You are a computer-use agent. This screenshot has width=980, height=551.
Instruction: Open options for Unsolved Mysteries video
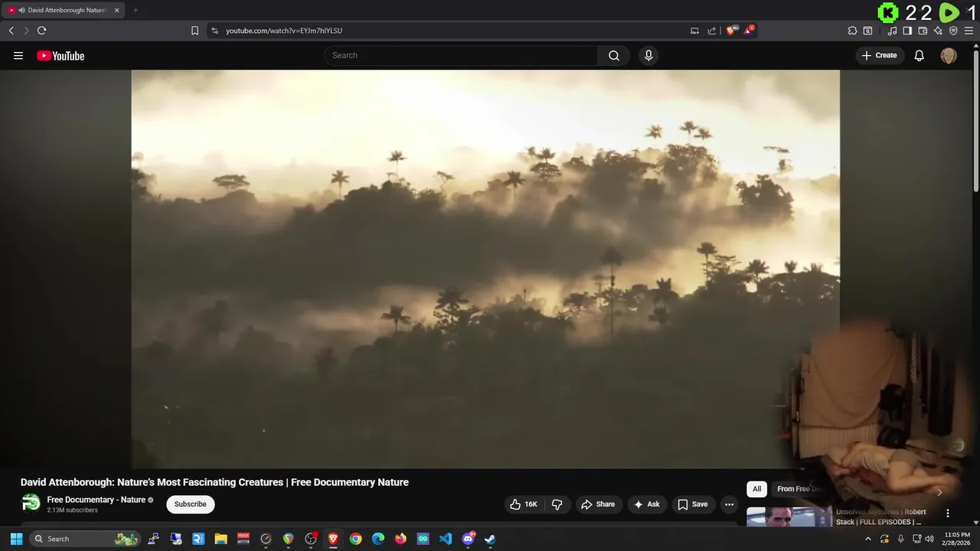[x=948, y=514]
